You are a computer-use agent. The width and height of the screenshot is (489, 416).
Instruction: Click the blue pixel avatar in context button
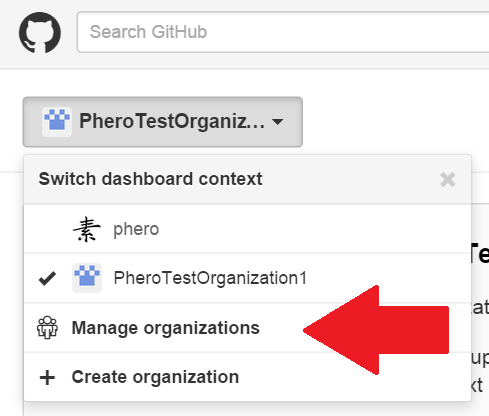[57, 122]
